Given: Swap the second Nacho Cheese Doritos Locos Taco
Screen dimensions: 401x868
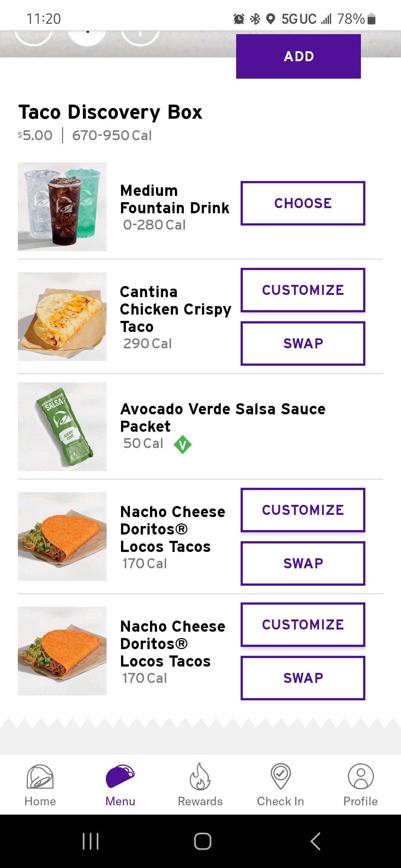Looking at the screenshot, I should click(x=303, y=678).
